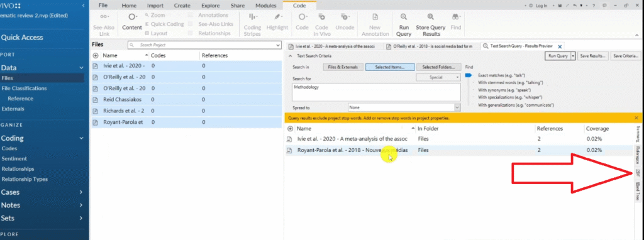Select Quick Coding in the ribbon

coord(164,25)
